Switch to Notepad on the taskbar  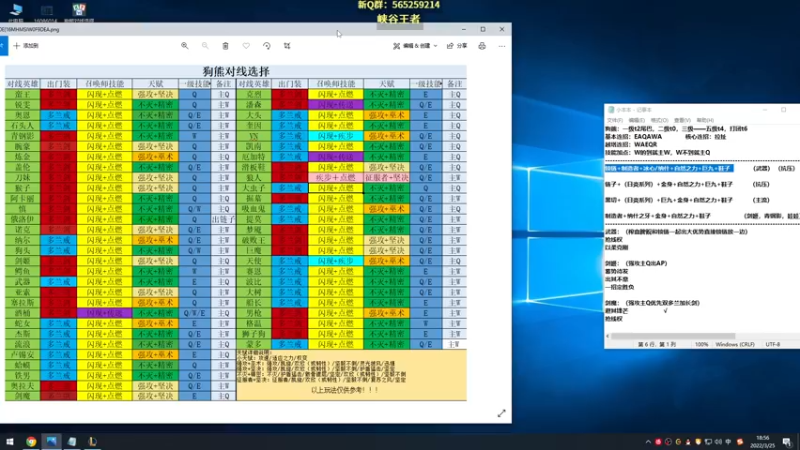72,441
